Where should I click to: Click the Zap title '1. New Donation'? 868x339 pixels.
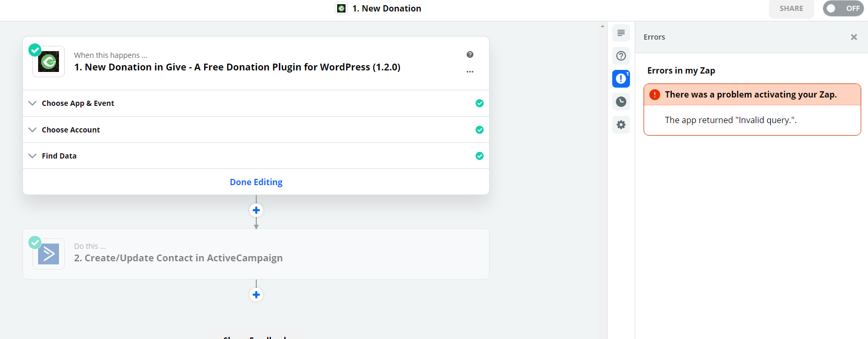[x=387, y=8]
